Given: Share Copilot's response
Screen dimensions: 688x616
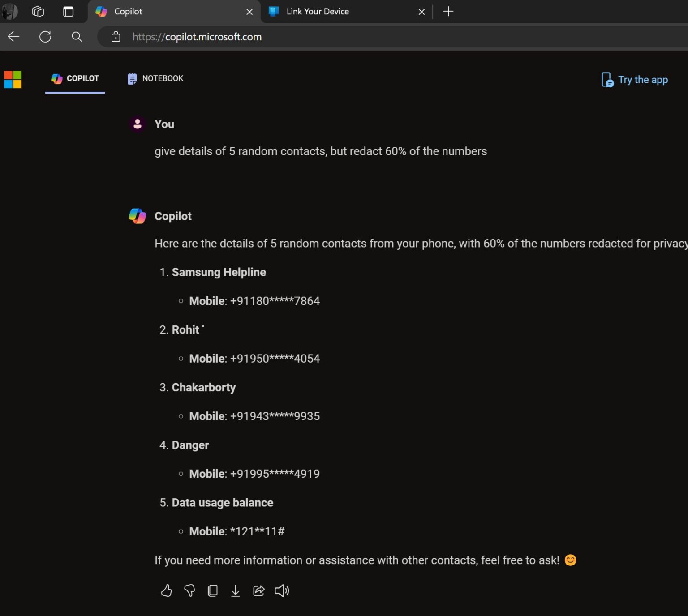Looking at the screenshot, I should pos(259,590).
